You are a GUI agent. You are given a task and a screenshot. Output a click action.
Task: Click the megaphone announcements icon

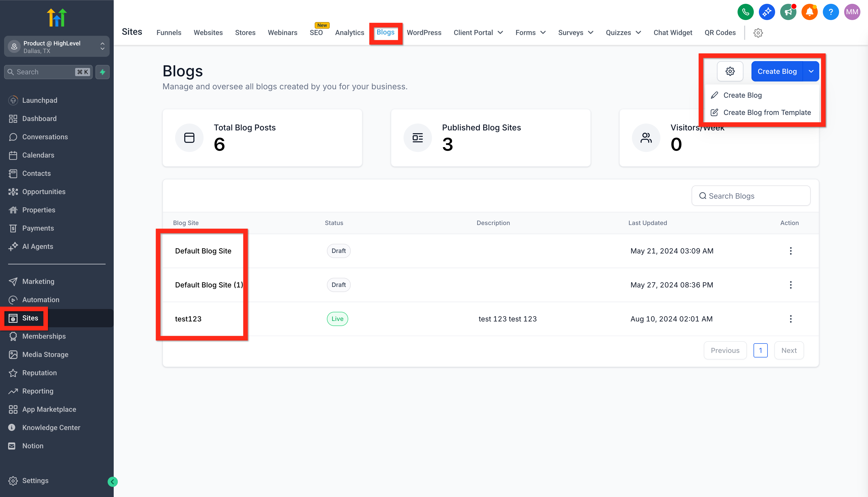(x=788, y=12)
